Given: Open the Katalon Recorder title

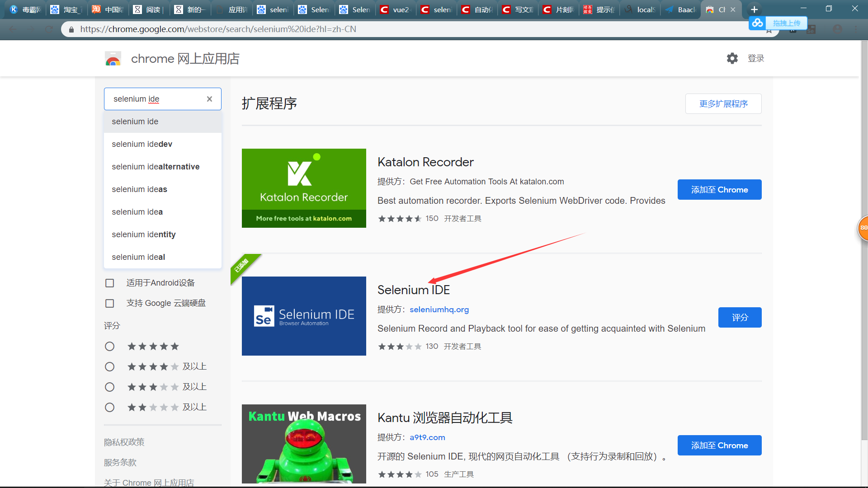Looking at the screenshot, I should pos(425,162).
